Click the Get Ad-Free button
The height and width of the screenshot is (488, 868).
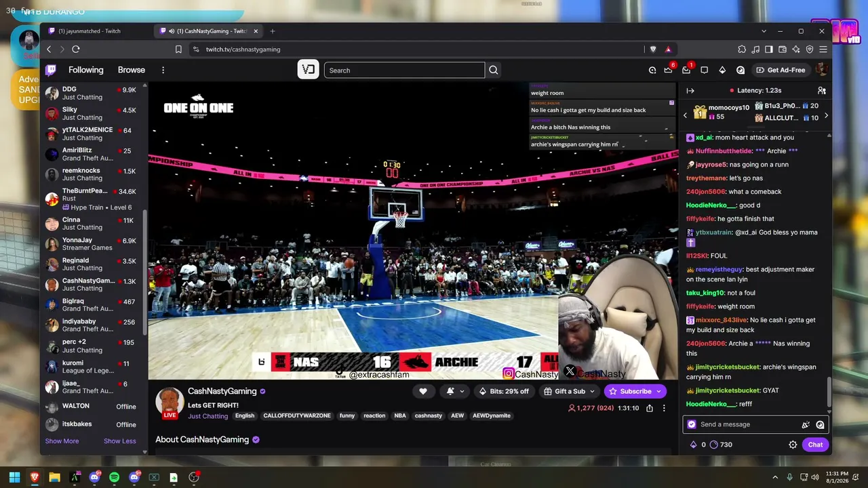[781, 70]
